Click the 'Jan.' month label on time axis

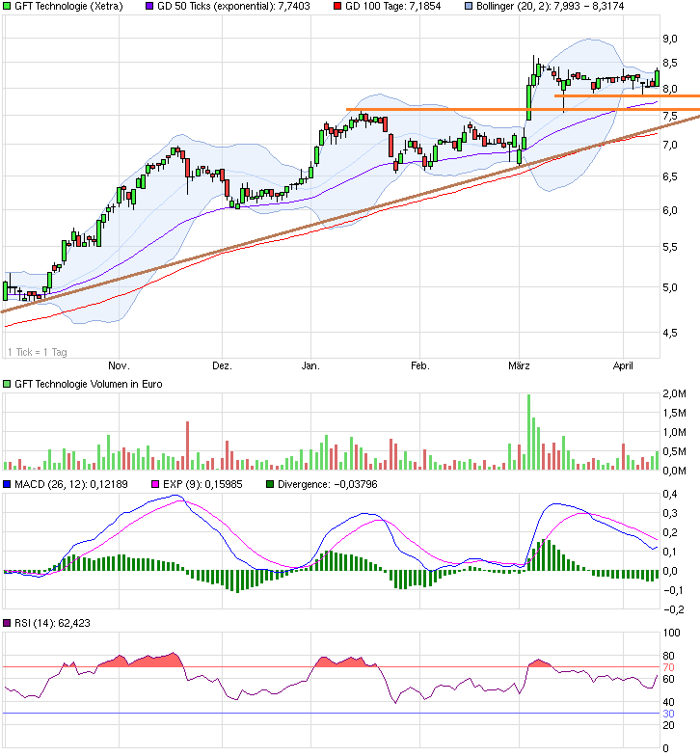[x=310, y=366]
